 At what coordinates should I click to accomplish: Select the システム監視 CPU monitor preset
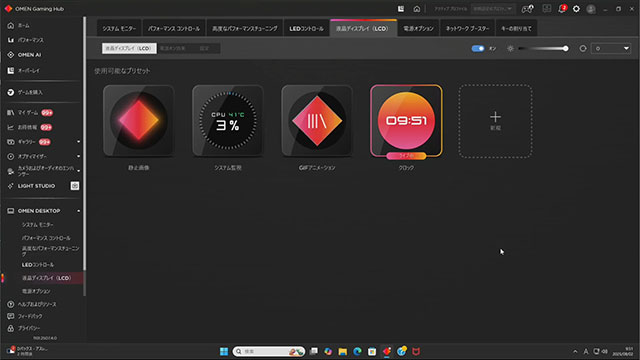(x=228, y=121)
